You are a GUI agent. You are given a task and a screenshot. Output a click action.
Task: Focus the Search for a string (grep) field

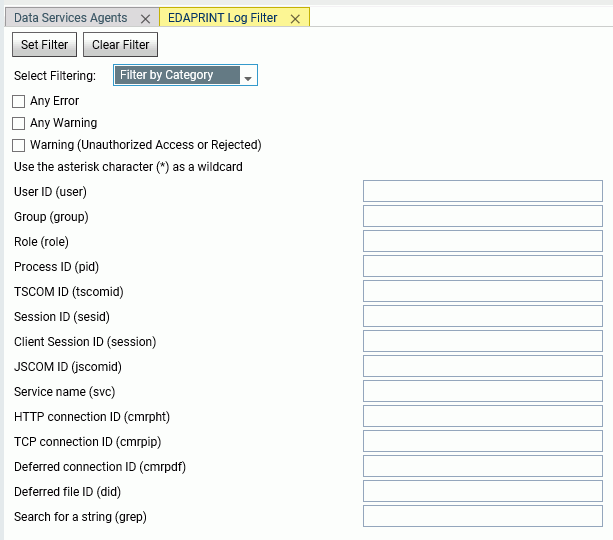[483, 516]
